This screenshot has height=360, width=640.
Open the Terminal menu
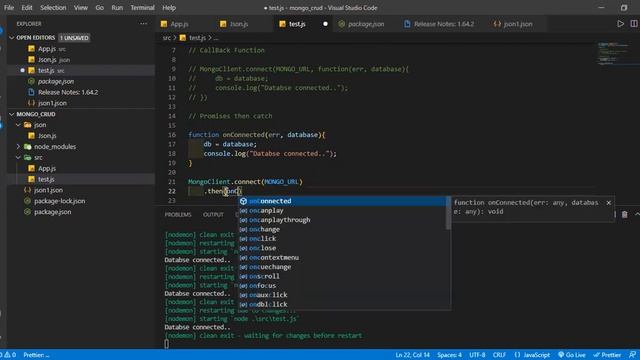tap(142, 8)
